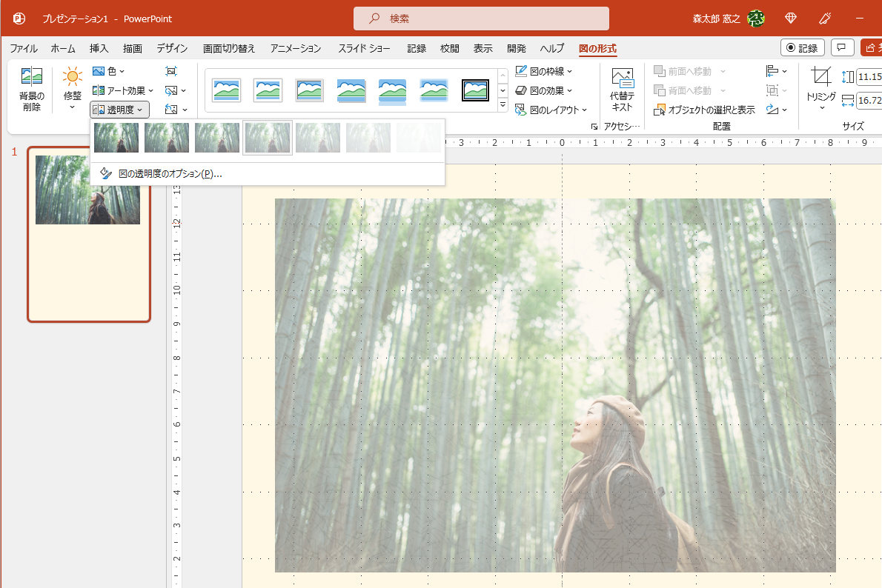Select the third transparency preset (30%)
The image size is (882, 588).
pos(217,138)
